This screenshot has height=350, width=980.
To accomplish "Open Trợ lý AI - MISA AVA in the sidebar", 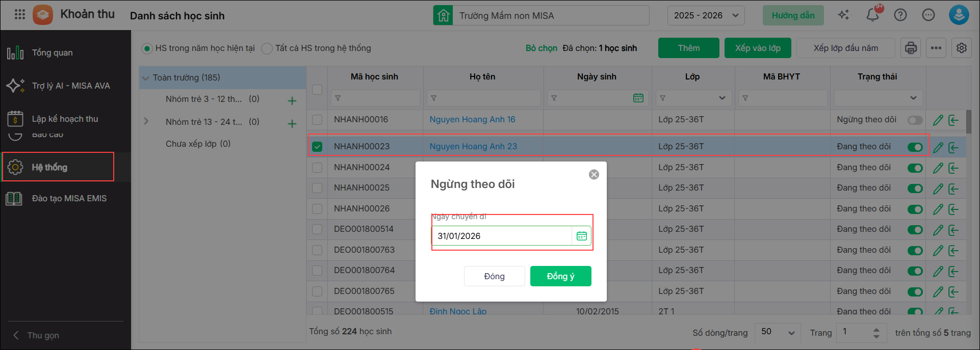I will tap(65, 86).
